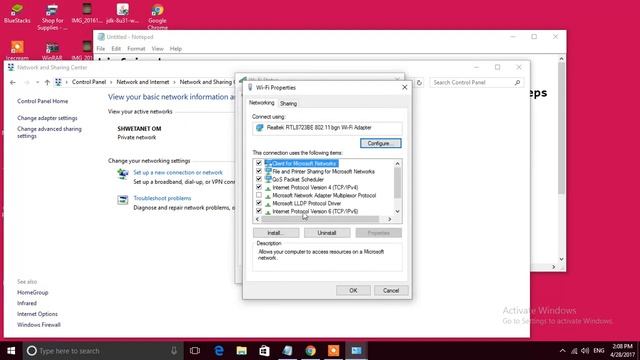The image size is (640, 360).
Task: Switch to Notepad taskbar icon
Action: [x=287, y=351]
